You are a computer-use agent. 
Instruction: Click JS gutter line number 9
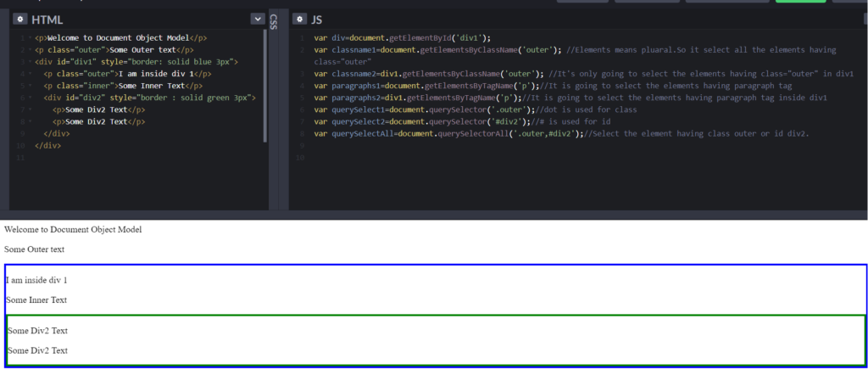(302, 146)
